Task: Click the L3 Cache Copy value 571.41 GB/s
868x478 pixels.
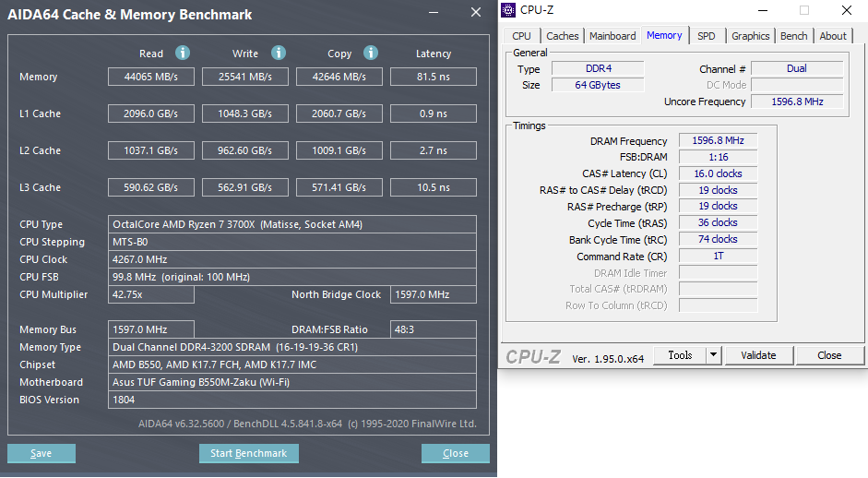Action: tap(339, 187)
